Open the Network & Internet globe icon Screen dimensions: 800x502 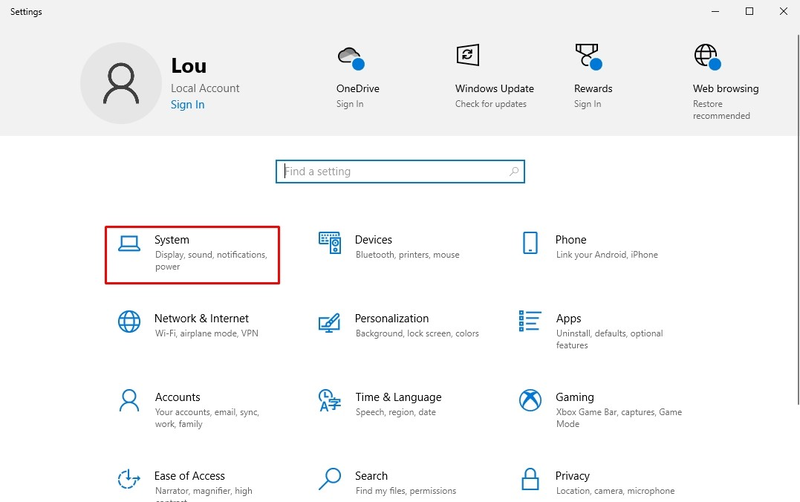pos(129,322)
